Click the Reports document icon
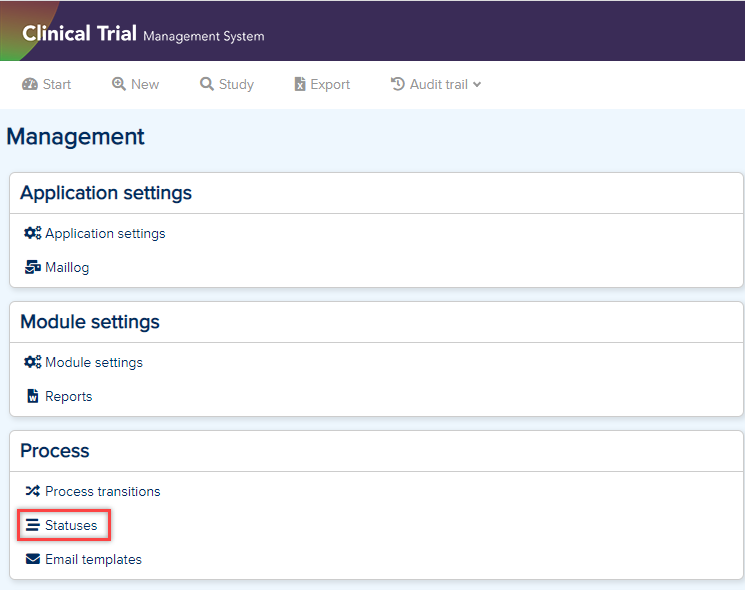Viewport: 745px width, 590px height. 33,396
